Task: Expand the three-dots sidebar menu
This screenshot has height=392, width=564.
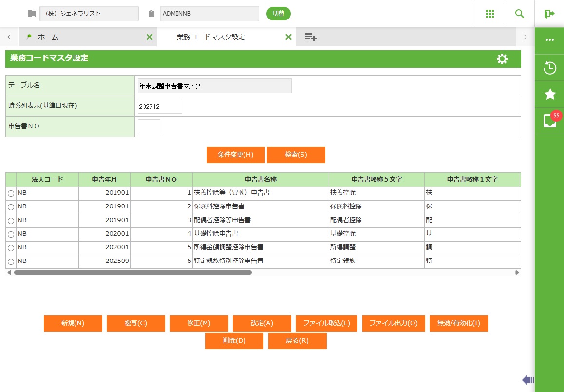Action: [550, 40]
